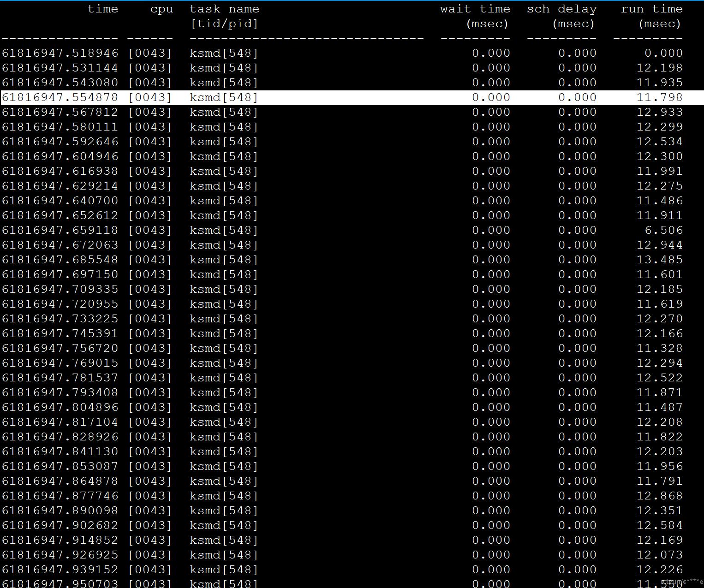Select the 'run time' column header
Image resolution: width=704 pixels, height=588 pixels.
coord(652,9)
